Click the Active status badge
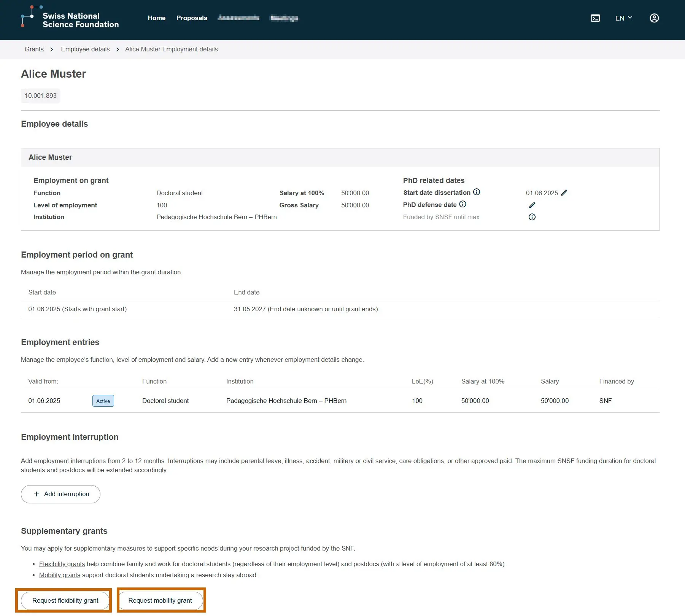Screen dimensions: 685x616 click(x=103, y=401)
